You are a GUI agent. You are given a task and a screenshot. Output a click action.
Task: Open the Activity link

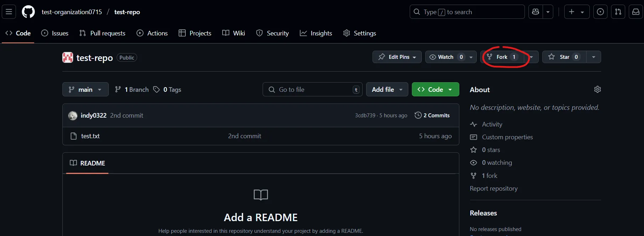coord(492,124)
